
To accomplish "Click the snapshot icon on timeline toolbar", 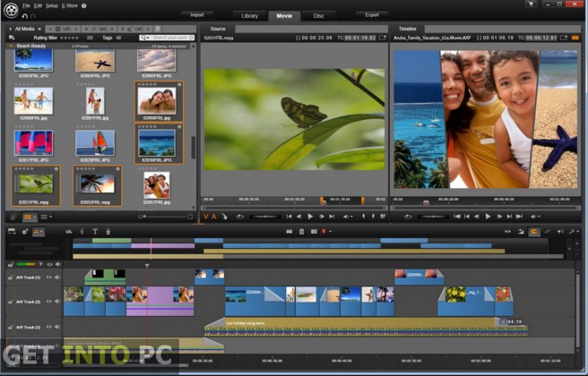I will coord(314,232).
